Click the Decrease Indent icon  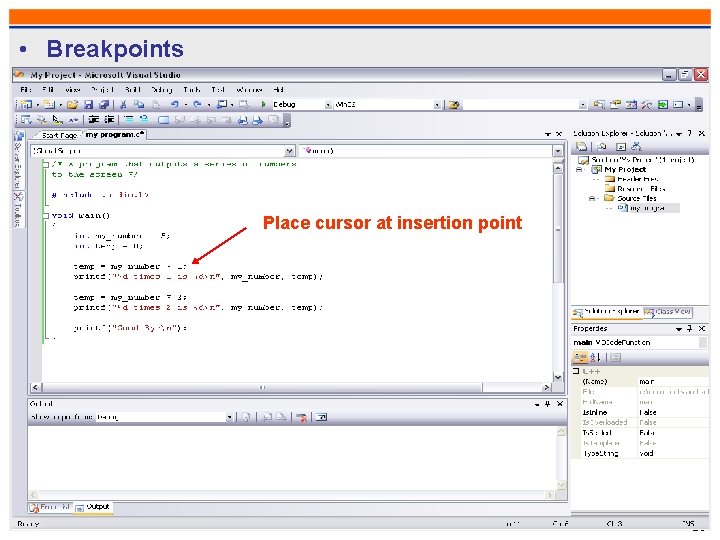pos(94,119)
